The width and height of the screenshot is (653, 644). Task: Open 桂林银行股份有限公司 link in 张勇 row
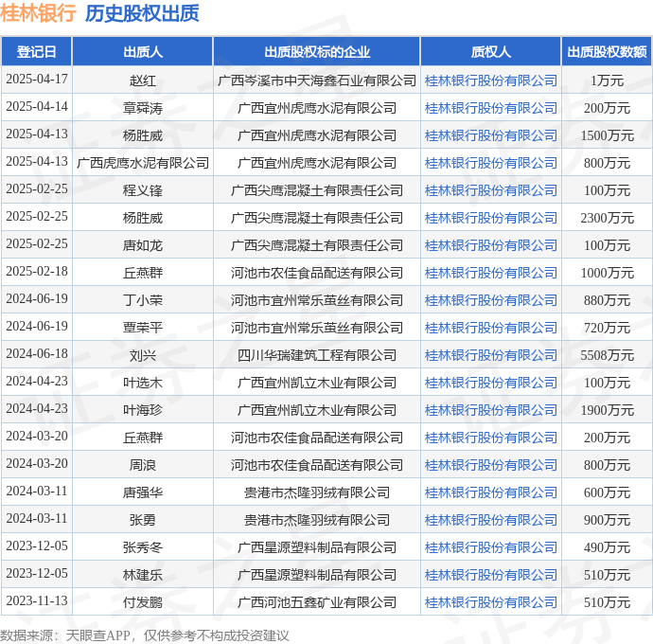pos(491,520)
